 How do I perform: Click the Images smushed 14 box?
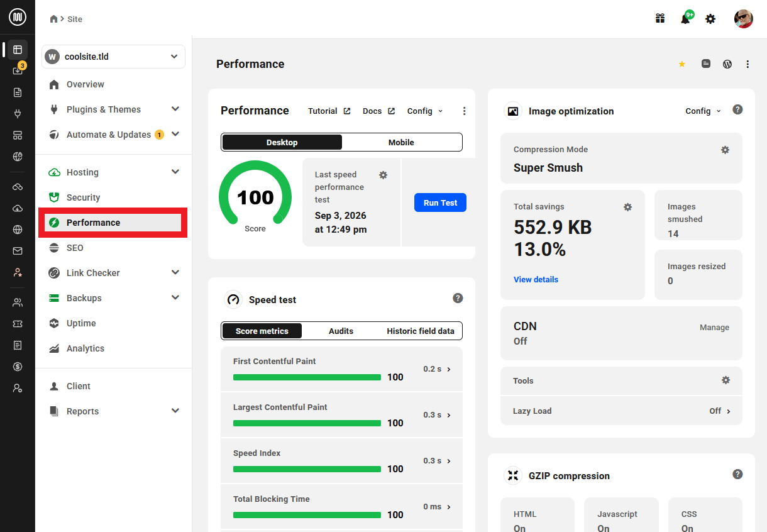coord(698,215)
